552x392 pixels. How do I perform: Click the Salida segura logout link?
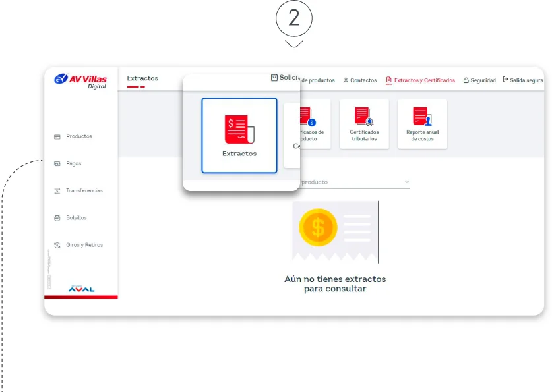[x=523, y=80]
